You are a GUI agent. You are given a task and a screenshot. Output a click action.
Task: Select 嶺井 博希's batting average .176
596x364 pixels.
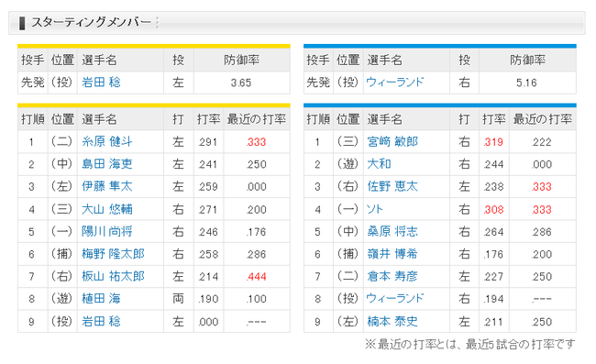click(493, 254)
